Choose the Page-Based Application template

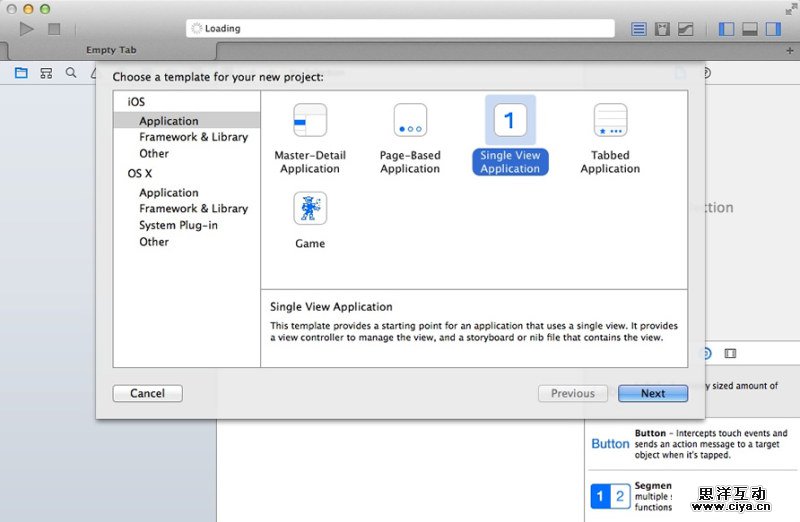(x=410, y=121)
